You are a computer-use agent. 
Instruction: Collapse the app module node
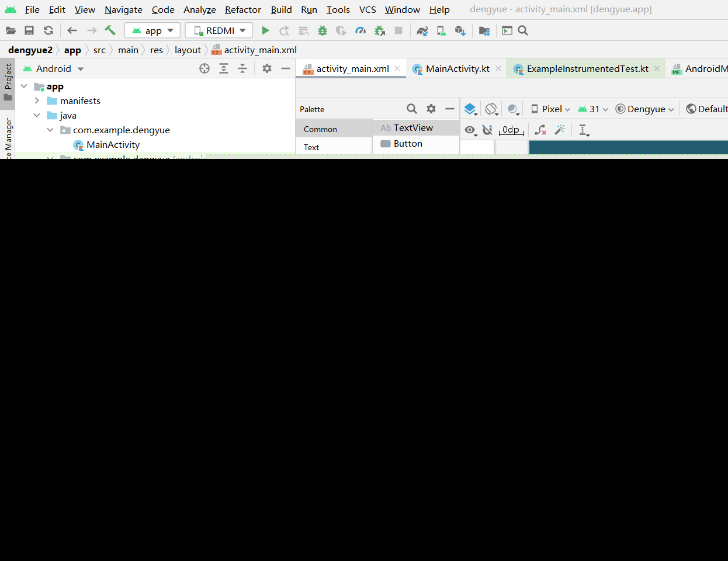pos(24,86)
